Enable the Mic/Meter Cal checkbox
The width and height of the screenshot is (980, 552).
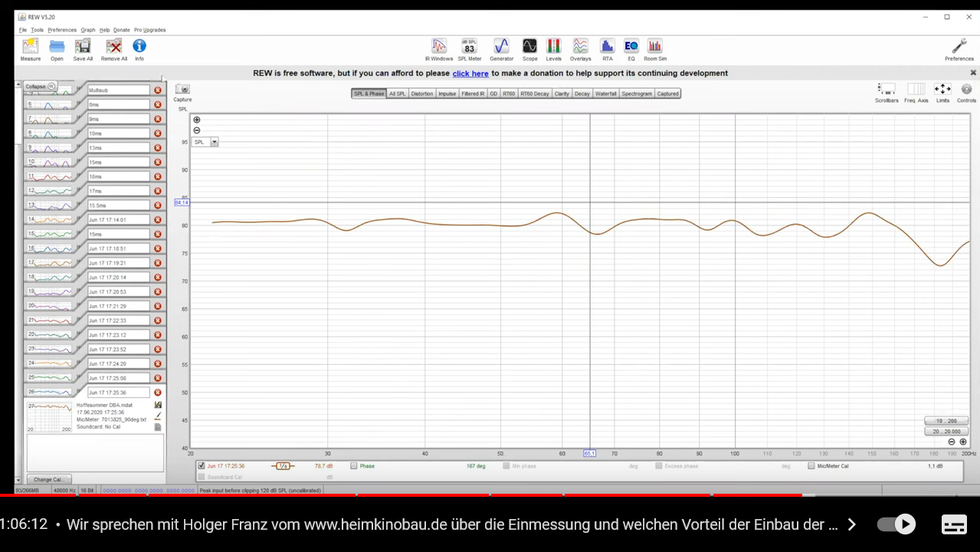click(811, 465)
